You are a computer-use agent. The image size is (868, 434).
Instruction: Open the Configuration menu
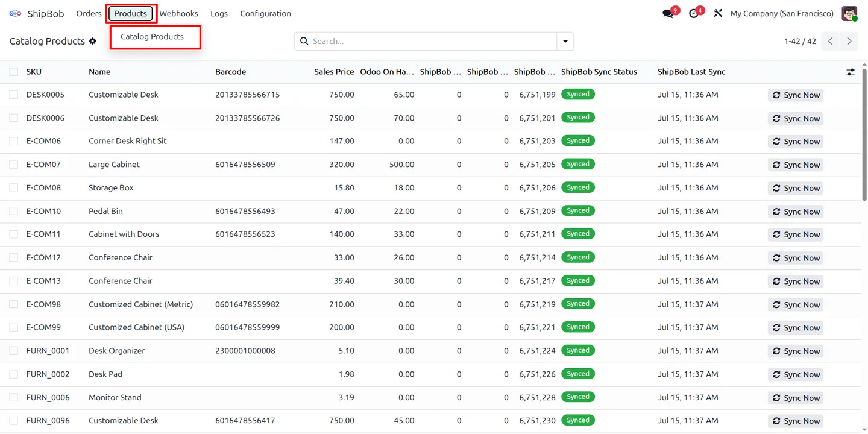[x=265, y=13]
